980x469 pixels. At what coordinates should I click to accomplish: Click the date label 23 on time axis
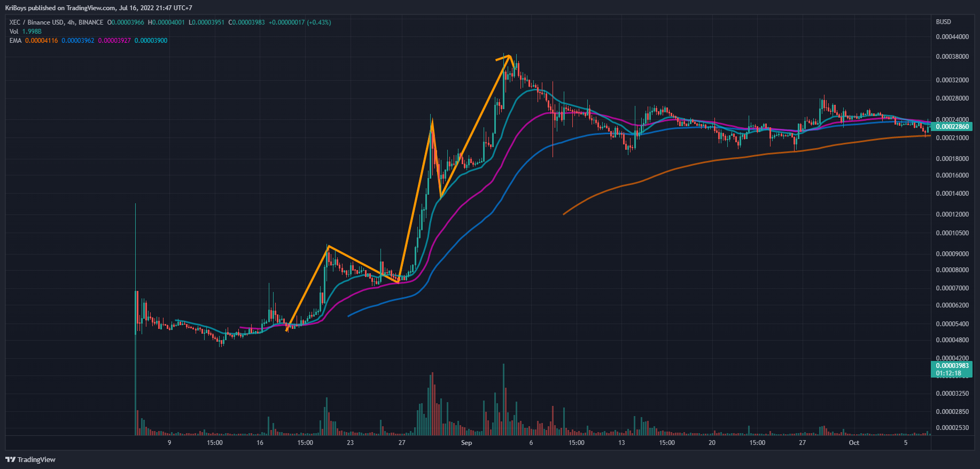350,443
